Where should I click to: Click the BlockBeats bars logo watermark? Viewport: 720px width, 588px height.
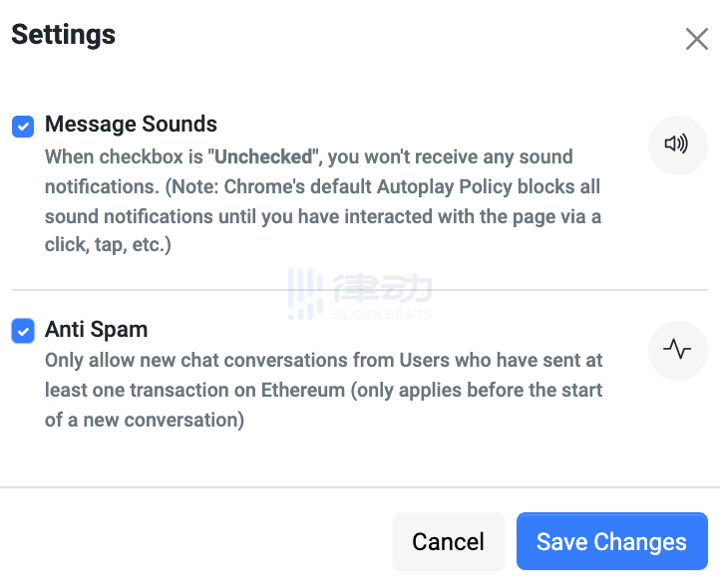(x=303, y=293)
